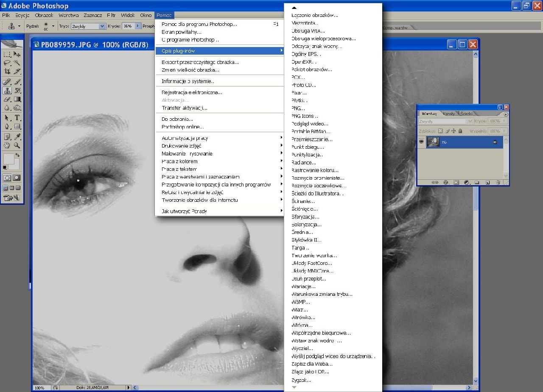Screen dimensions: 543x392
Task: Pick the Lasso tool
Action: coord(7,63)
